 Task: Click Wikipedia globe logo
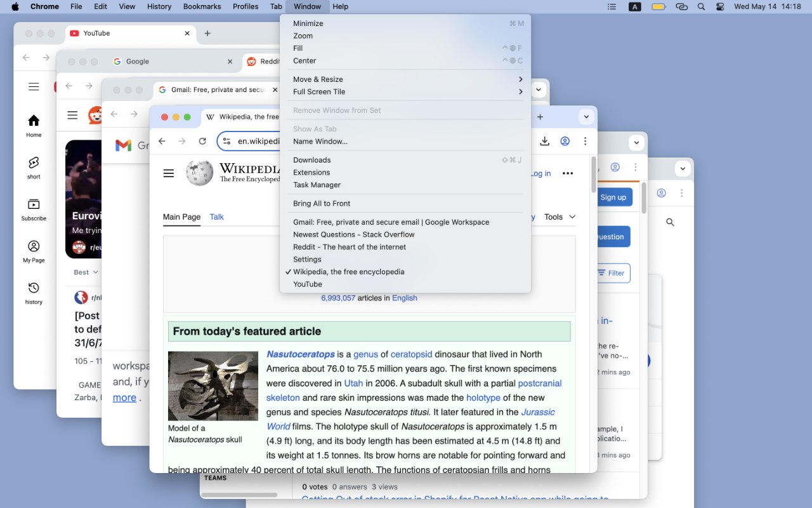pyautogui.click(x=199, y=172)
